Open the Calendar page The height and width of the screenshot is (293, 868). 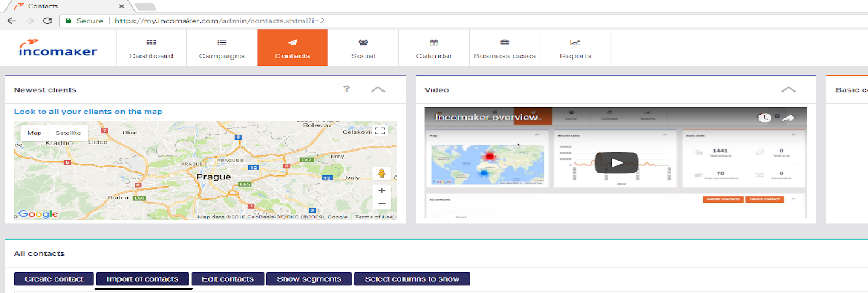coord(434,48)
